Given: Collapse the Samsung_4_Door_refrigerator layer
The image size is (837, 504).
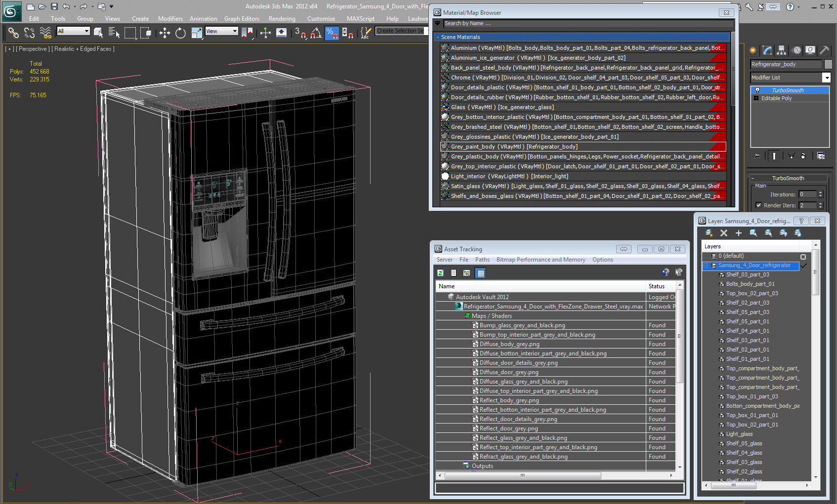Looking at the screenshot, I should click(x=706, y=266).
